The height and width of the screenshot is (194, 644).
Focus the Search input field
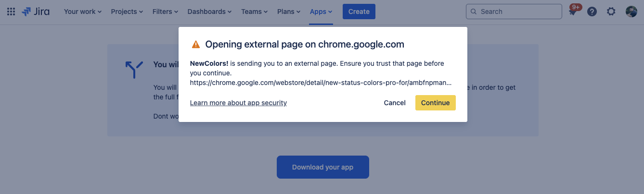coord(514,12)
